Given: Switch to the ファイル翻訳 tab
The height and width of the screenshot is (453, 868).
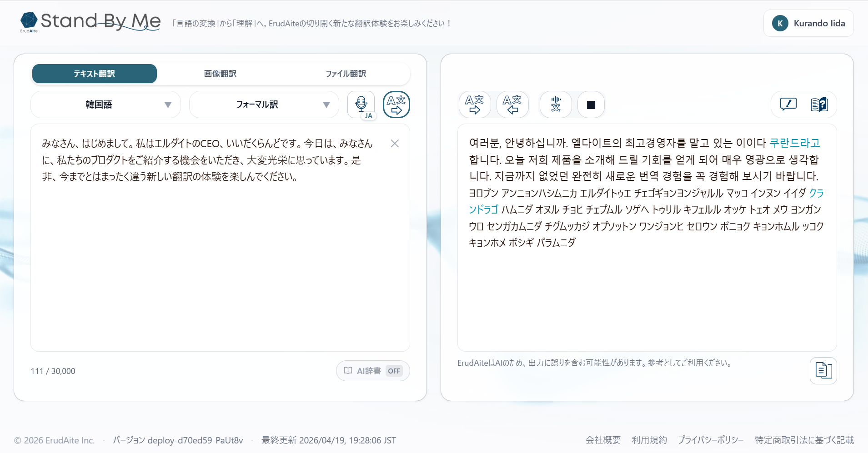Looking at the screenshot, I should pos(346,73).
